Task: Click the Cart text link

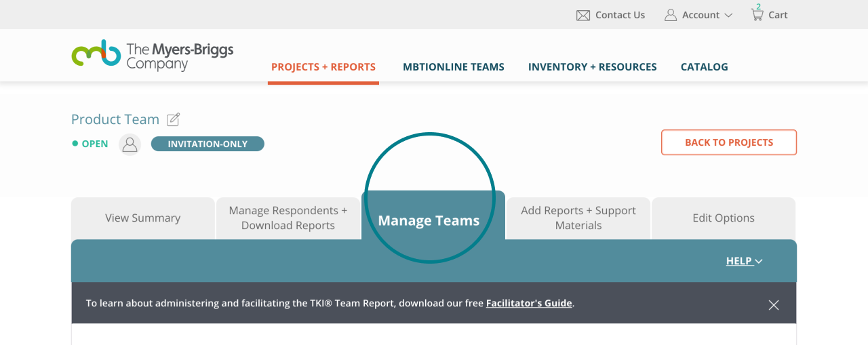Action: pyautogui.click(x=778, y=15)
